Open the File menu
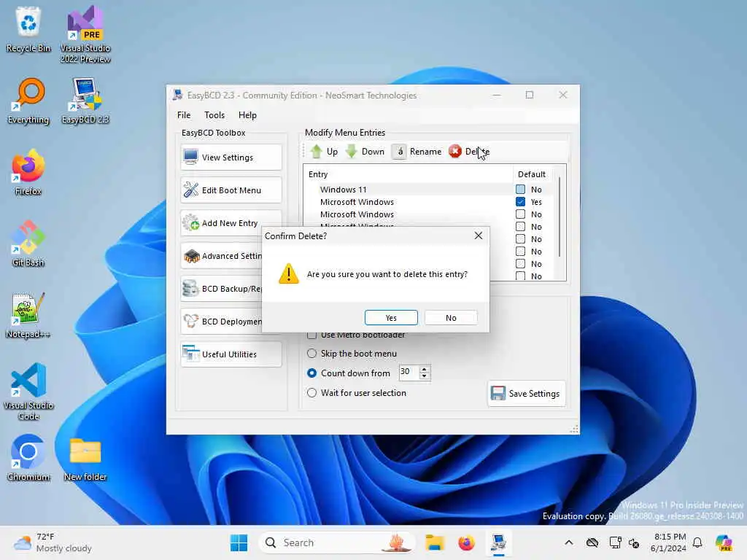This screenshot has width=747, height=560. click(183, 114)
